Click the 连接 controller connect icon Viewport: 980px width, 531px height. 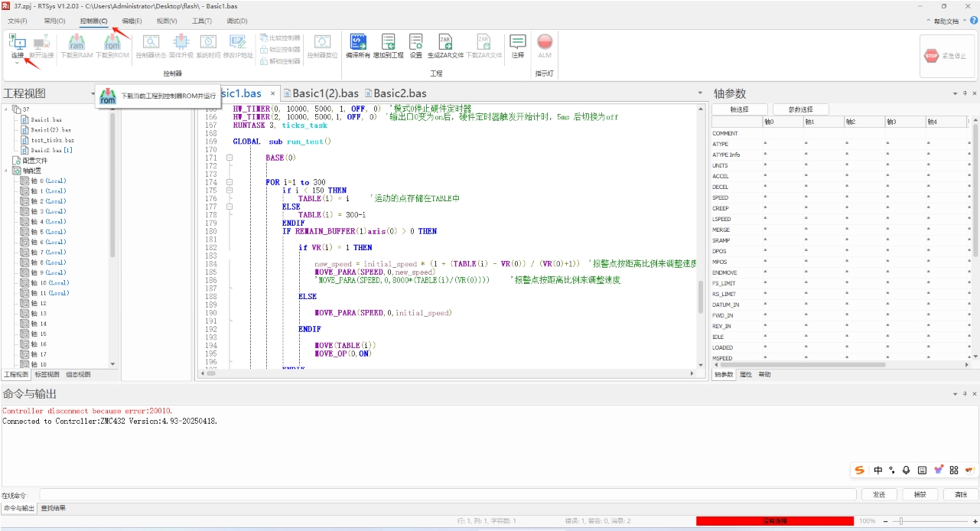pyautogui.click(x=18, y=43)
